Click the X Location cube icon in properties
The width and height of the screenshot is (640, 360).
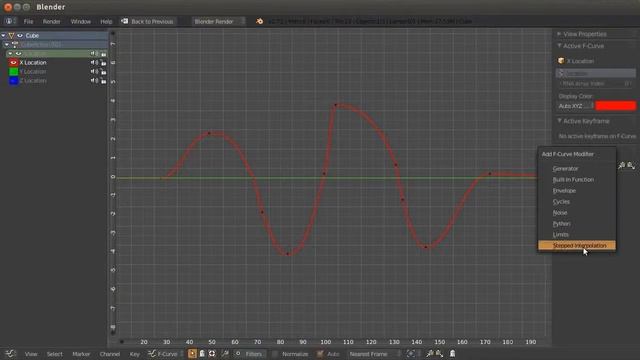coord(561,61)
